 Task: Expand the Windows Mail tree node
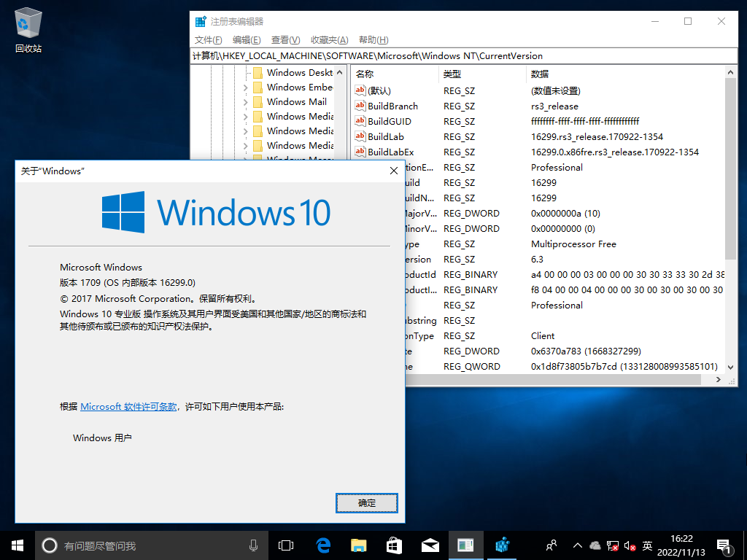point(245,102)
